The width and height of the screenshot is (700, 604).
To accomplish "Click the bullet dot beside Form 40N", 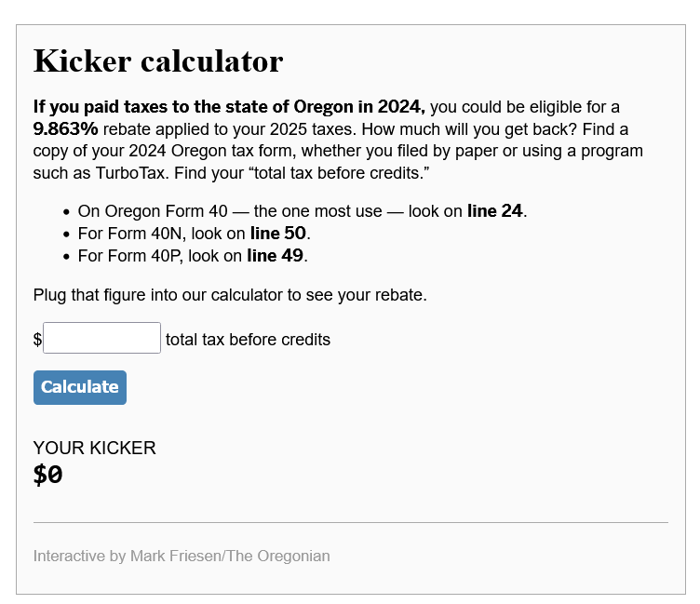I will 67,234.
